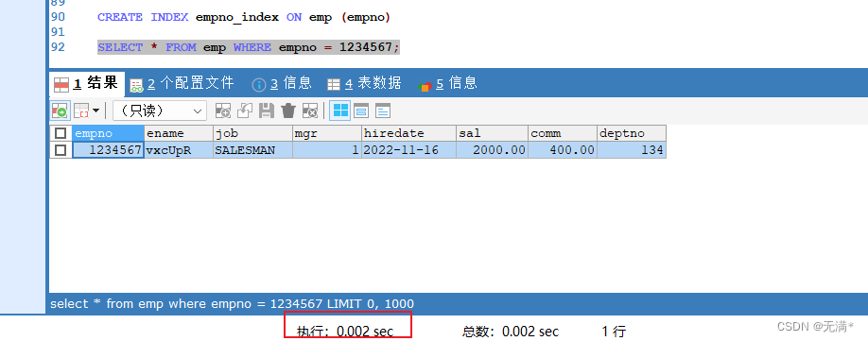This screenshot has height=341, width=868.
Task: Open the copy rows icon dropdown arrow
Action: pyautogui.click(x=95, y=111)
